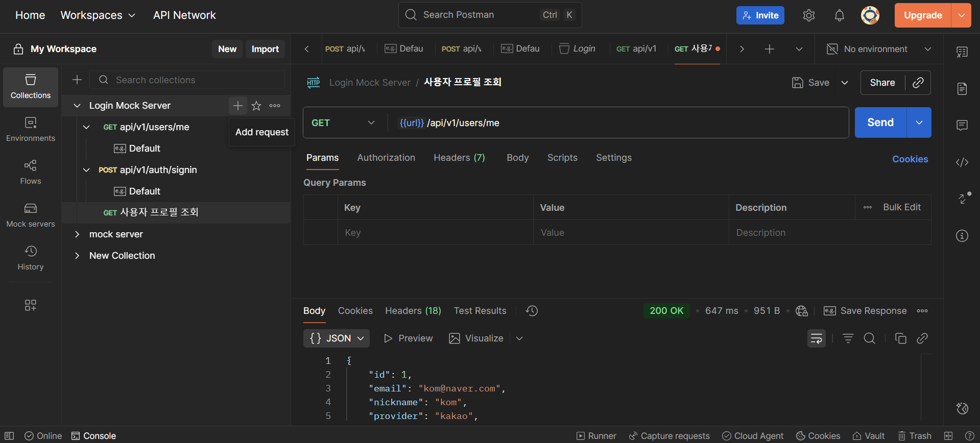This screenshot has width=980, height=443.
Task: Create new collection with plus icon
Action: coord(77,80)
